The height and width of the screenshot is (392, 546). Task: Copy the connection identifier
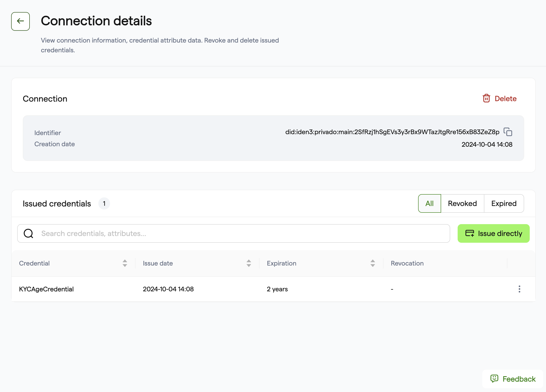click(508, 132)
